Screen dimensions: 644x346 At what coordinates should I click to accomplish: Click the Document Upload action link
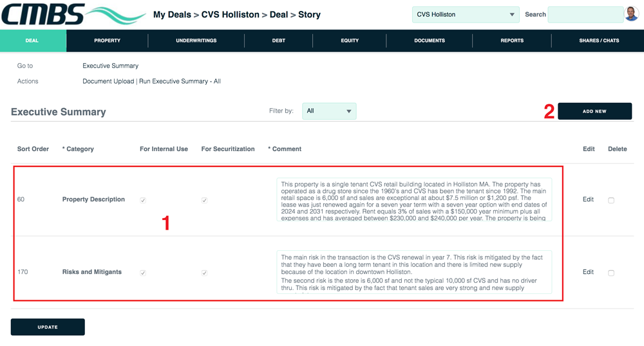pyautogui.click(x=108, y=81)
